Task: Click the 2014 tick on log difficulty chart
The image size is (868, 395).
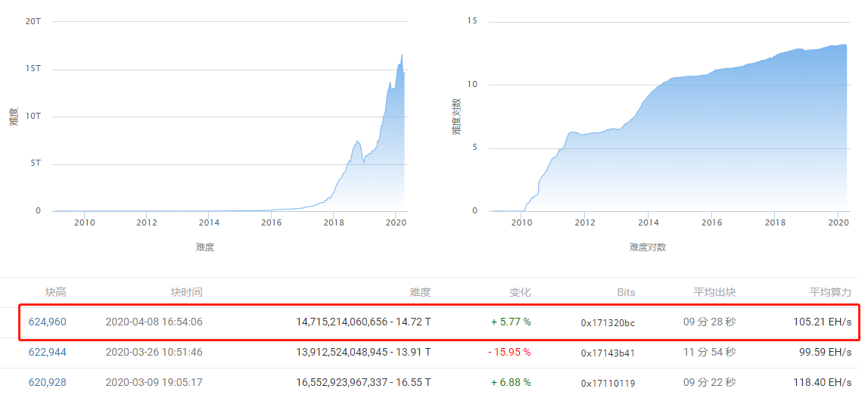Action: click(648, 222)
